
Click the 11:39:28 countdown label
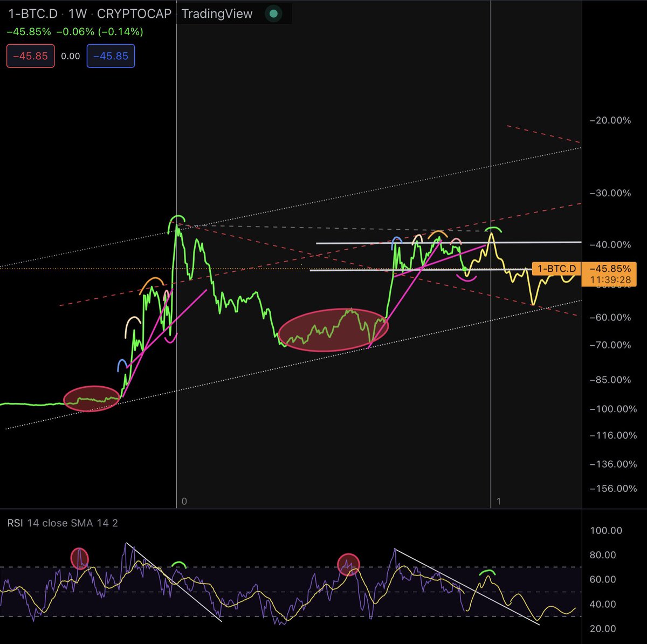pos(611,280)
